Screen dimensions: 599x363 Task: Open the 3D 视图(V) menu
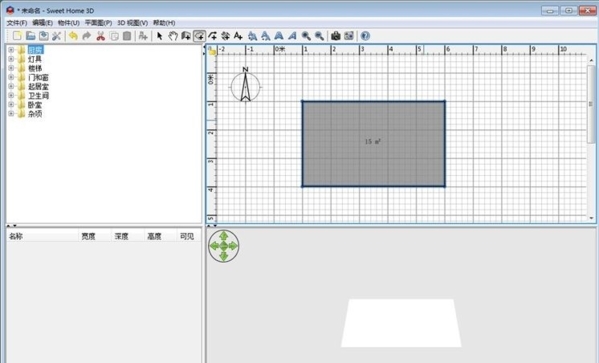point(132,23)
